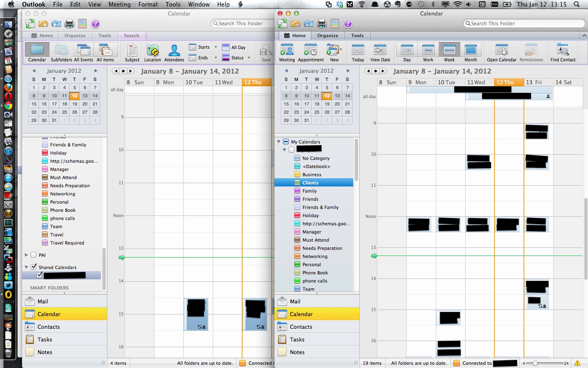Click the Save search icon in left window
The width and height of the screenshot is (588, 368).
[x=266, y=53]
